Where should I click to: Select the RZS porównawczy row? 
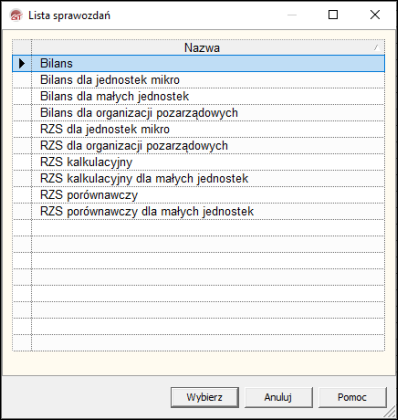208,195
